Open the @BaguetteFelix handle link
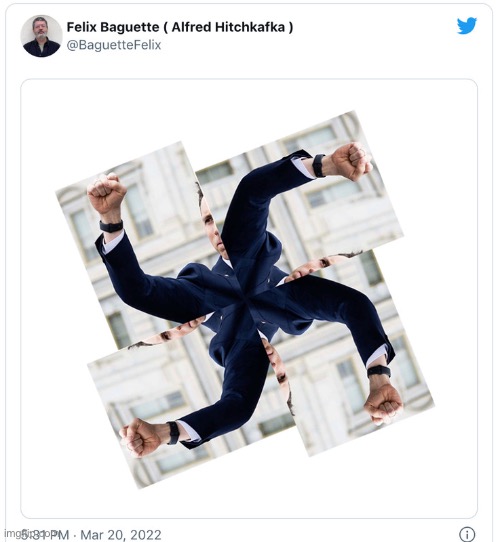 [113, 45]
